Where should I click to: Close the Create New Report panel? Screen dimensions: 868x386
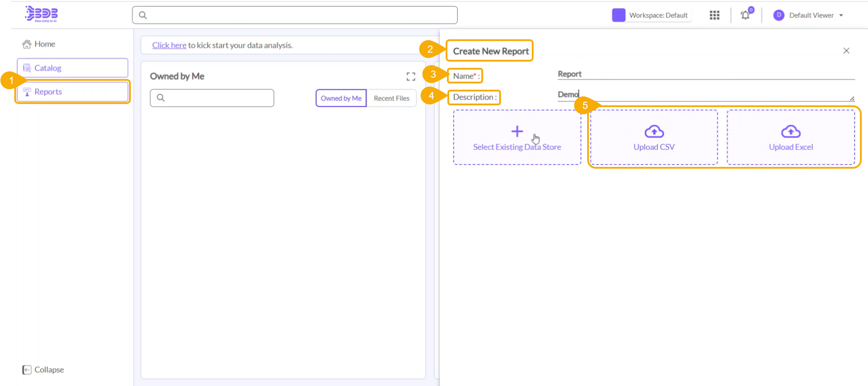(x=846, y=51)
